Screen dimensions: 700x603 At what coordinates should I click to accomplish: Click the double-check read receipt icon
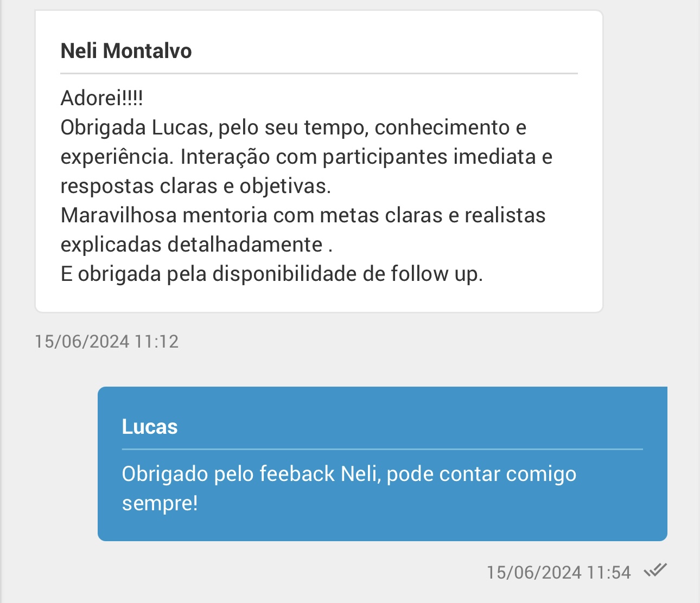click(x=655, y=570)
